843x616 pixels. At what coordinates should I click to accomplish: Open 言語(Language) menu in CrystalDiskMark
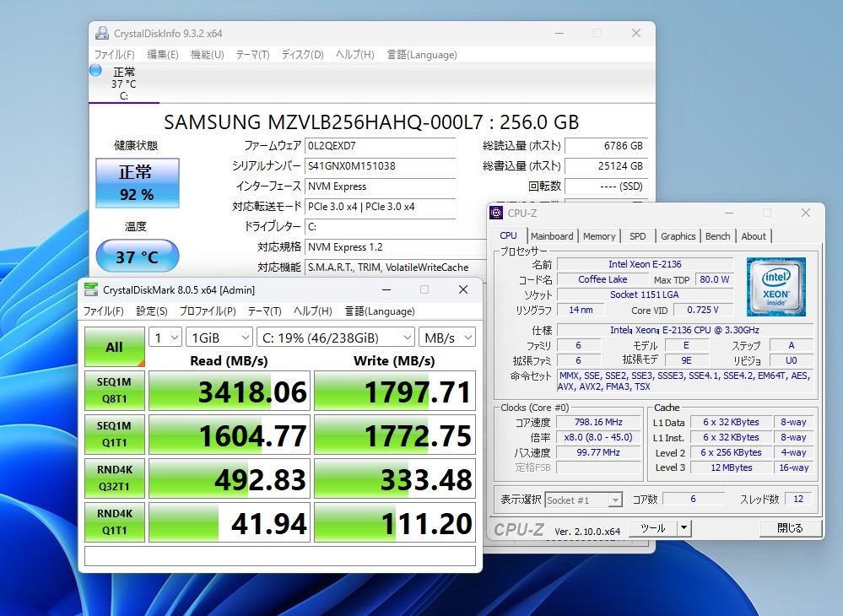pyautogui.click(x=380, y=311)
